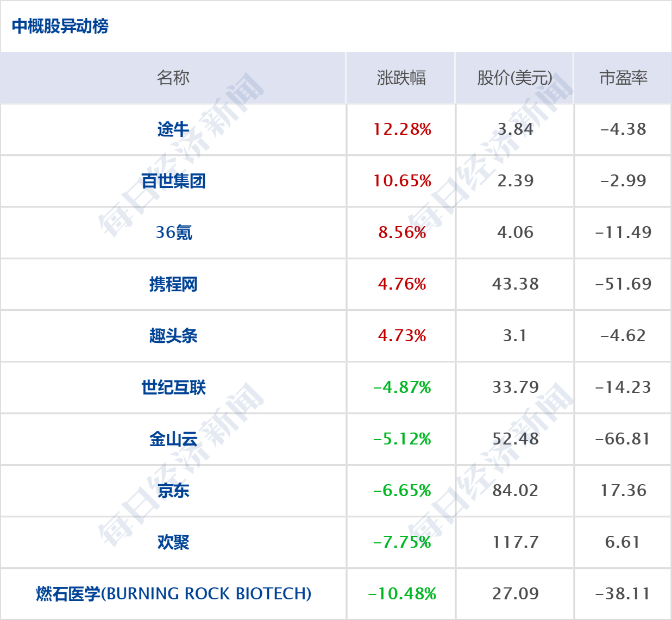Click the 17.36 P/E ratio cell

(623, 491)
